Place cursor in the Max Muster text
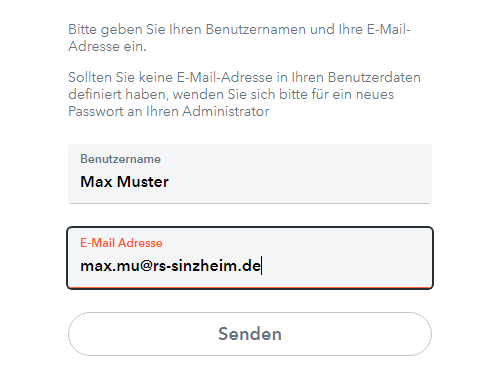Screen dimensions: 490x367 (x=124, y=182)
